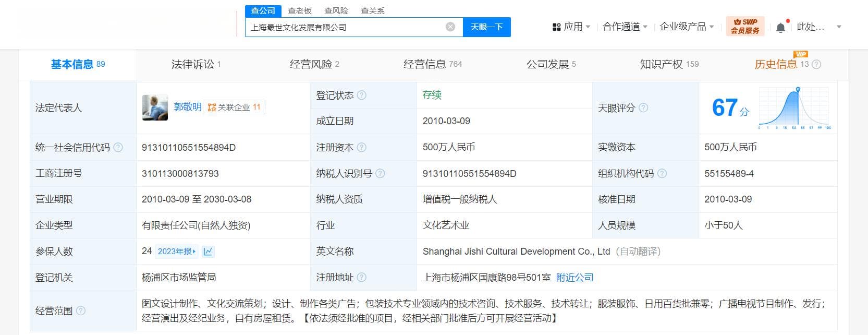
Task: Expand the 2023年报 report selector
Action: pyautogui.click(x=176, y=252)
